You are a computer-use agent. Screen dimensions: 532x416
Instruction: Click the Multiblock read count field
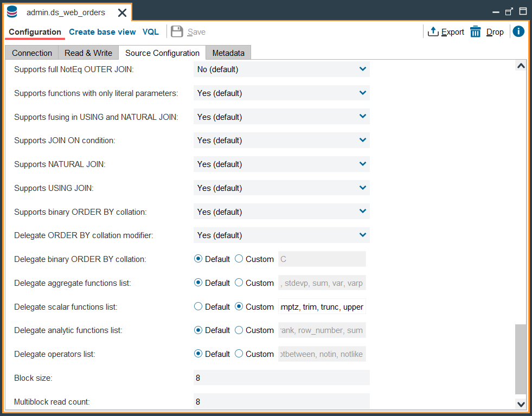pyautogui.click(x=281, y=401)
